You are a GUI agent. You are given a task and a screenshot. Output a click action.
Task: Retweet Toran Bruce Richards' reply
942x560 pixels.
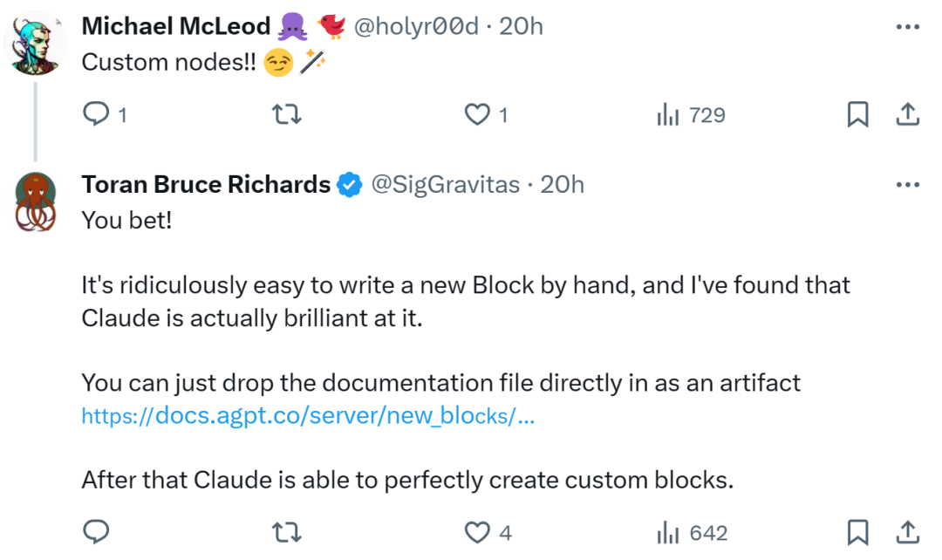(287, 532)
